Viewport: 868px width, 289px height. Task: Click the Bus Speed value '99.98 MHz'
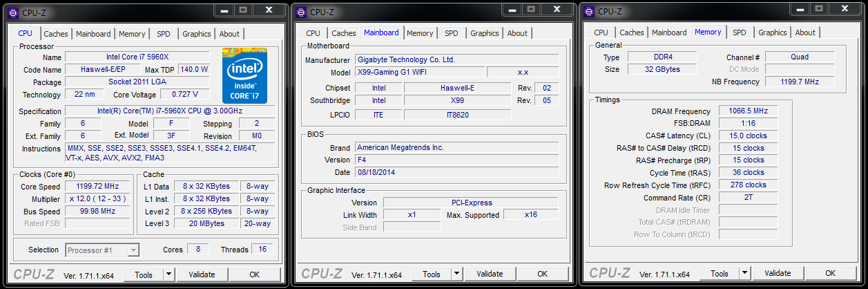pos(97,211)
